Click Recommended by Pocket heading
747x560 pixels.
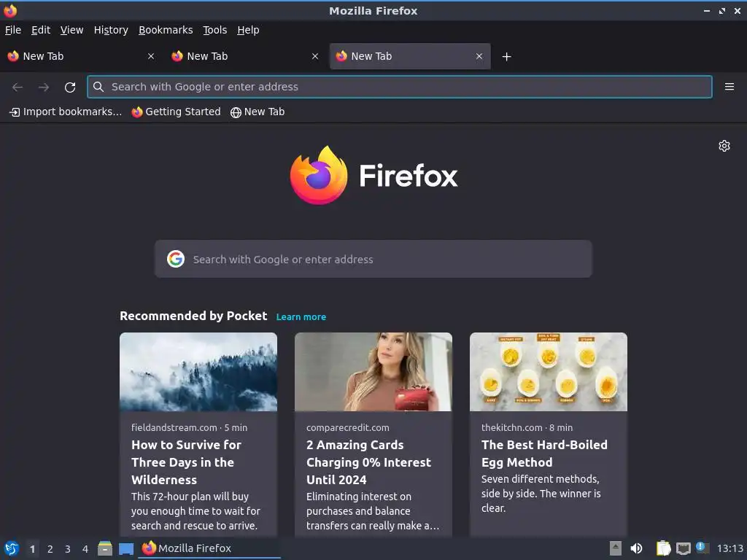[193, 316]
